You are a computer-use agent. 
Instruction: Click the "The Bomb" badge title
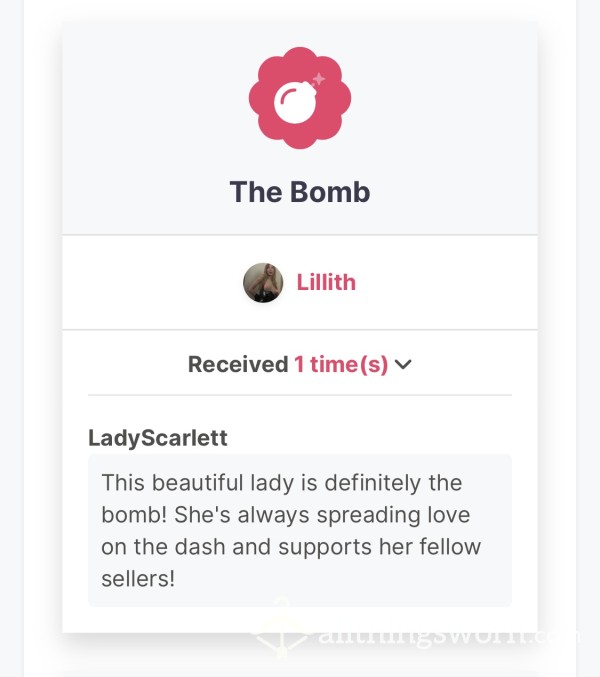[300, 192]
